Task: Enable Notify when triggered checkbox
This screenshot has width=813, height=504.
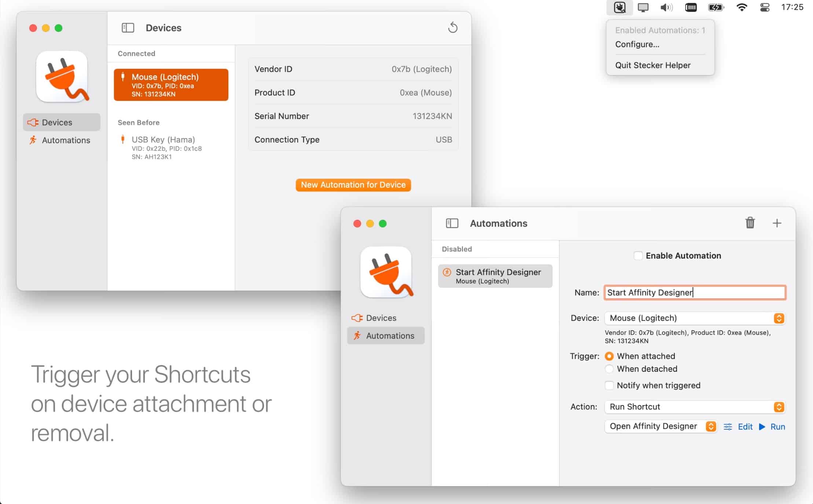Action: coord(609,385)
